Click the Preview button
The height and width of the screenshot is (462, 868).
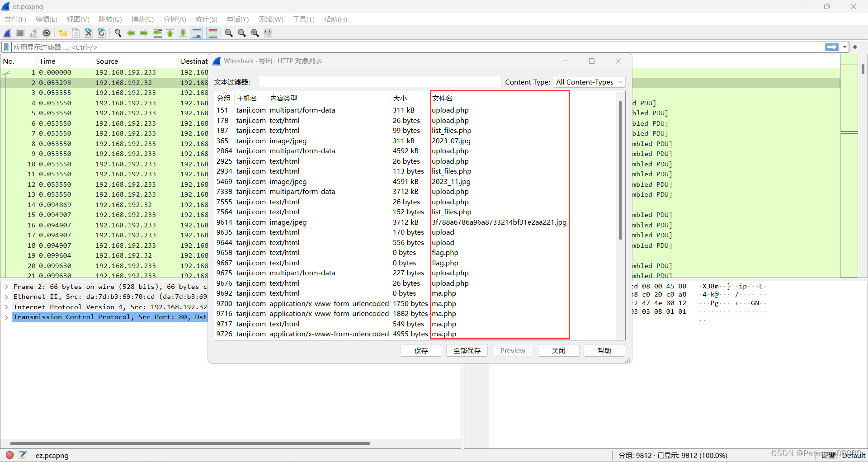[512, 350]
